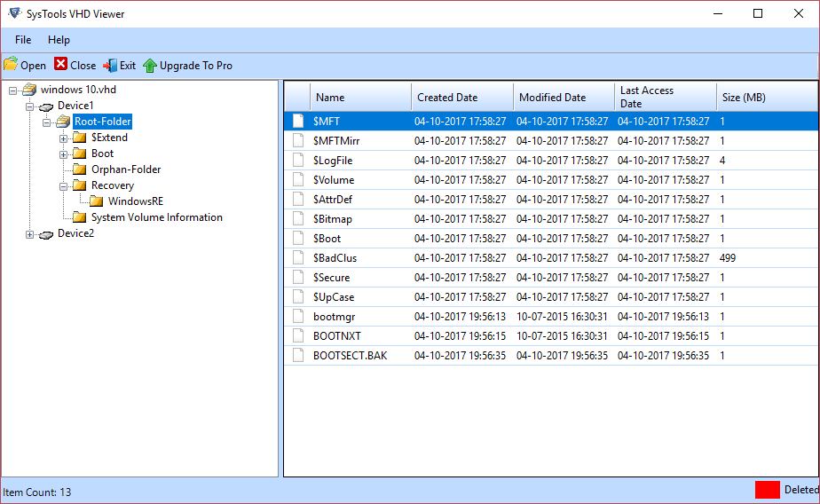Select the $UpCase file row
The height and width of the screenshot is (504, 820).
point(551,296)
